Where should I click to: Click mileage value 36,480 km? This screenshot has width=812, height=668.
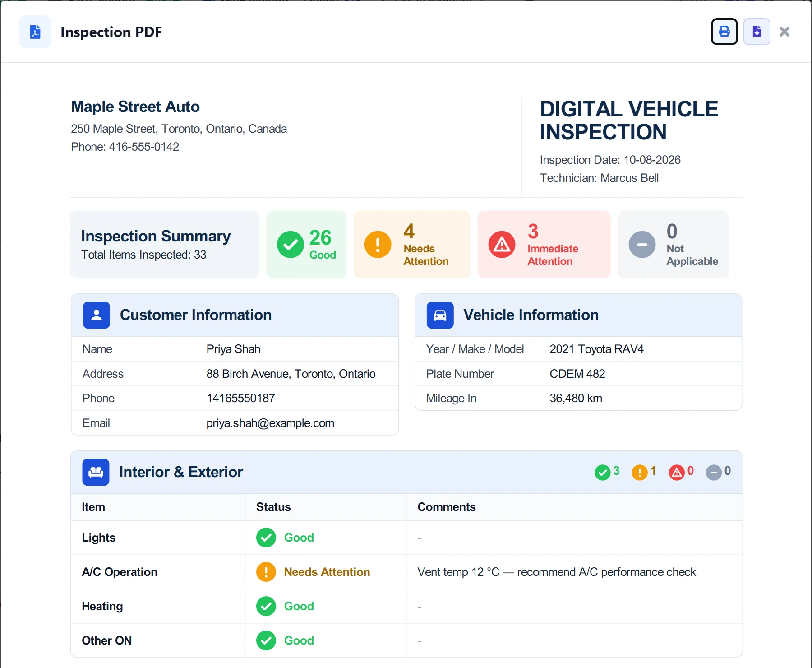coord(576,398)
